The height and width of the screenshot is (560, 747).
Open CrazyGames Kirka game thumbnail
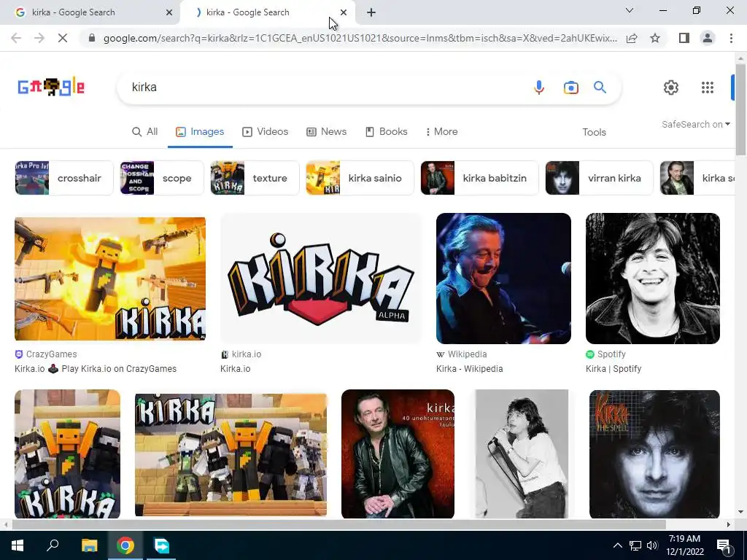(x=110, y=279)
